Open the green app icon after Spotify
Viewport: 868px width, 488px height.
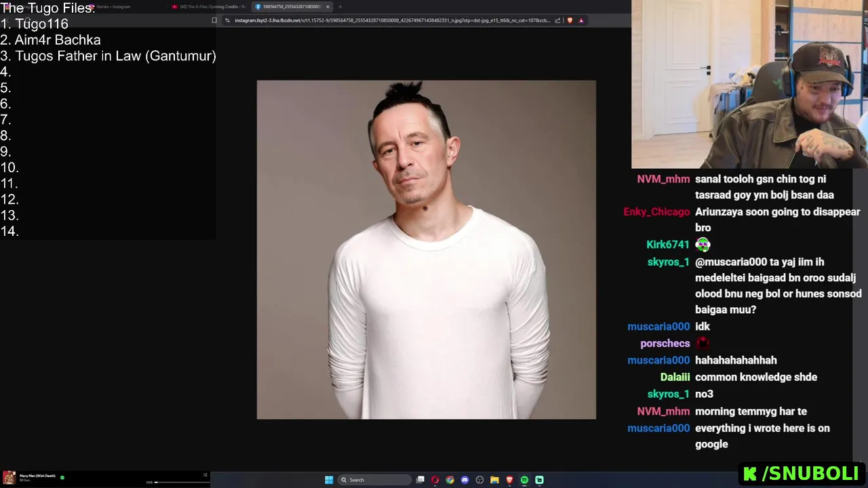(x=539, y=480)
